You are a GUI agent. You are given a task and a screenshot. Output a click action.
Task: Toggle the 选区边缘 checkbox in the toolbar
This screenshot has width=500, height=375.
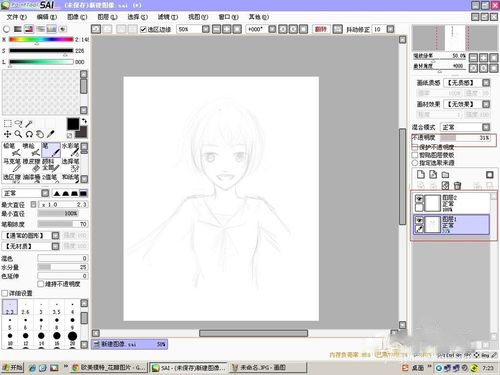143,29
